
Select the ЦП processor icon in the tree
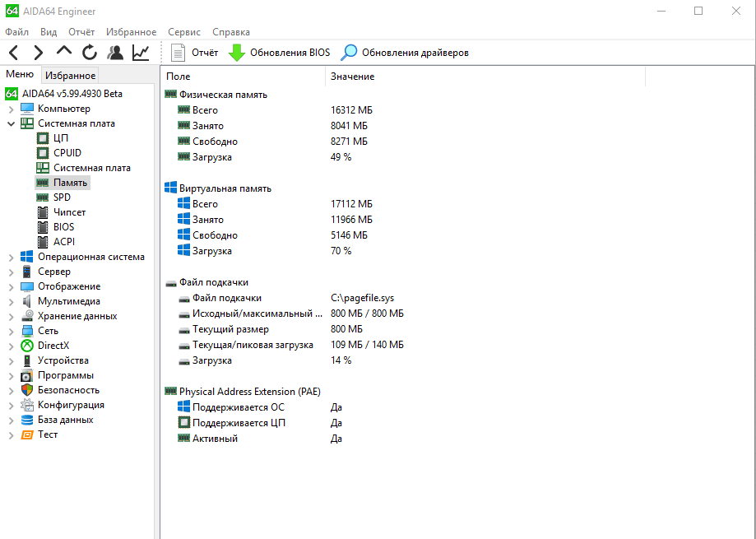[43, 138]
